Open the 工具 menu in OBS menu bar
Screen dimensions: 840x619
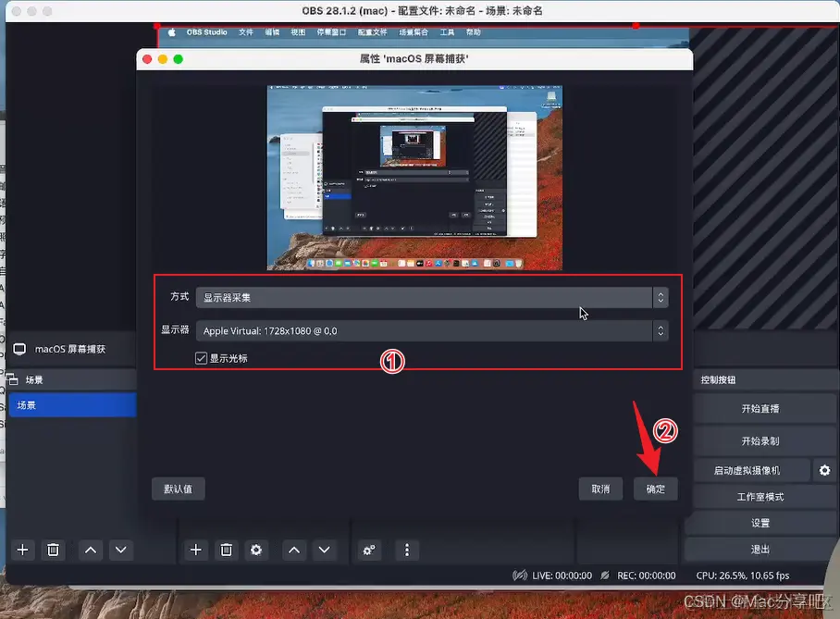click(447, 31)
